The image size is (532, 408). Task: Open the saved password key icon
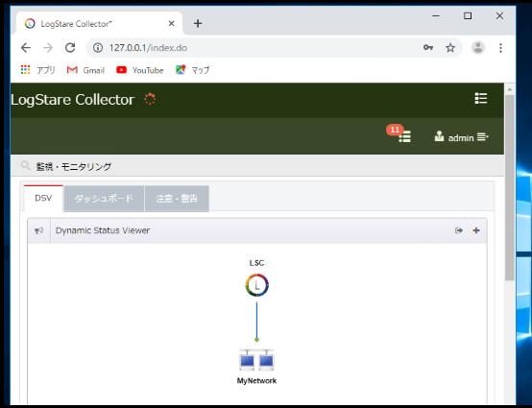coord(428,47)
